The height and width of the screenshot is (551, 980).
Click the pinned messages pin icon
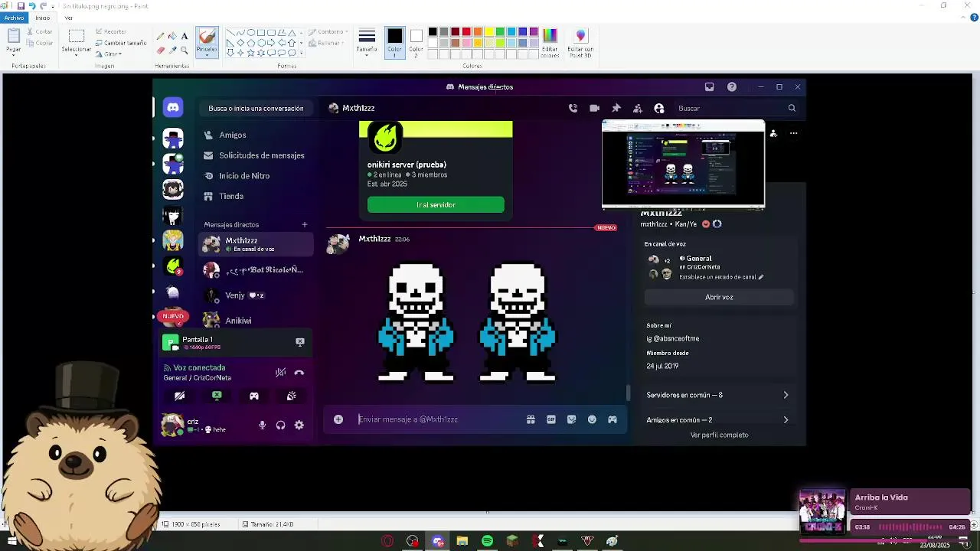click(616, 108)
